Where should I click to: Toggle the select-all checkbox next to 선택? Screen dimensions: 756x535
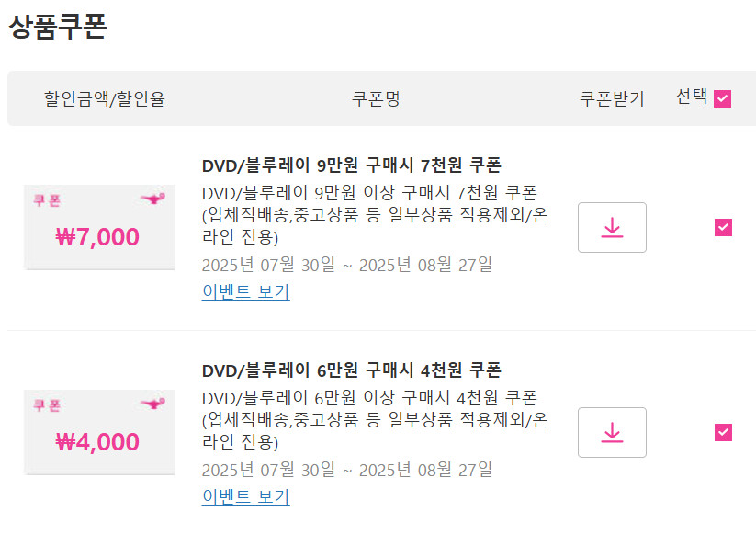click(722, 99)
